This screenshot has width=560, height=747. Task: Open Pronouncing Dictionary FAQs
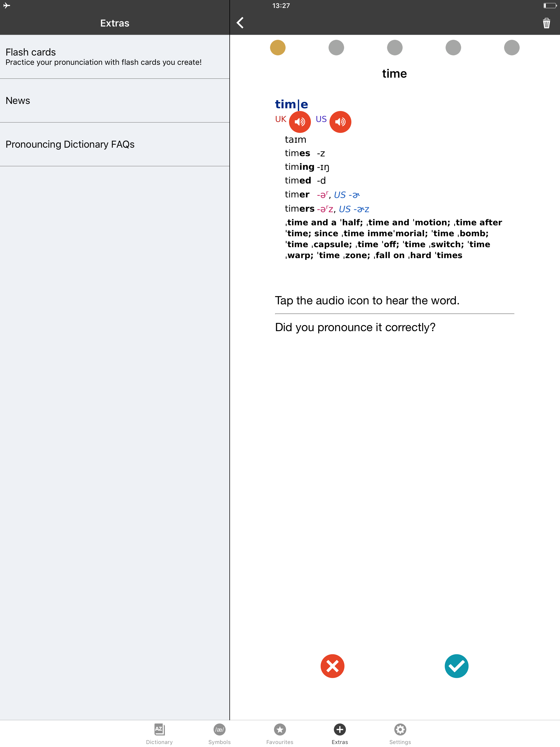(x=115, y=144)
